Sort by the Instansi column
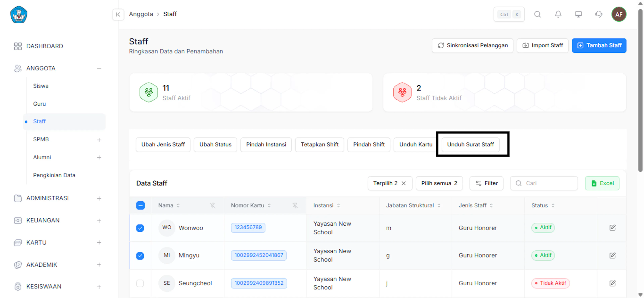 click(338, 205)
